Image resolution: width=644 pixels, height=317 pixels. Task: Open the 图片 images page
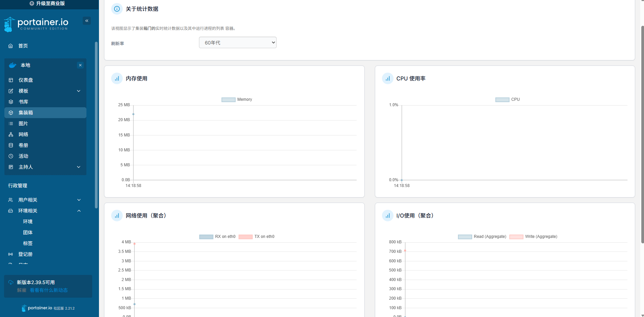point(23,124)
